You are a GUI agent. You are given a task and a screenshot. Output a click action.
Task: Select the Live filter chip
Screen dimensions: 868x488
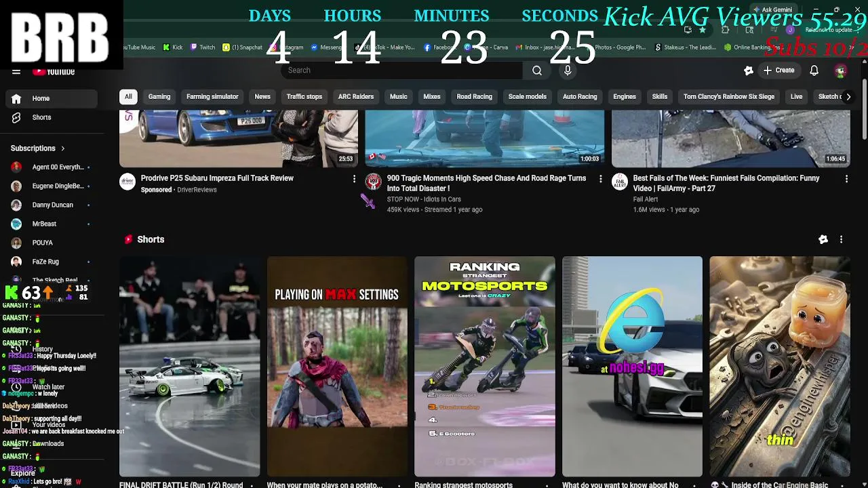[x=796, y=97]
